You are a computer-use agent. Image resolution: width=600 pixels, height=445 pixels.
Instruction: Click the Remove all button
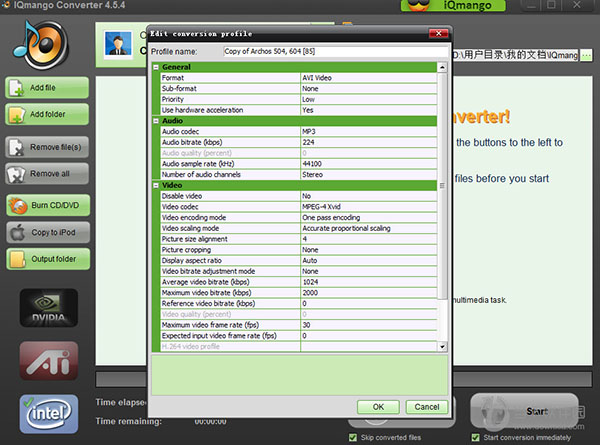click(47, 174)
